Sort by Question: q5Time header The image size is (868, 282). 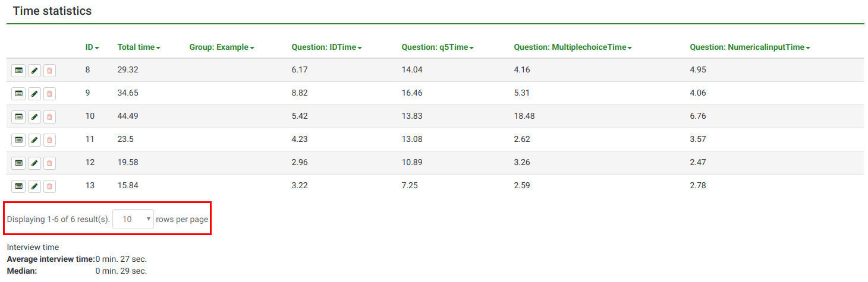(437, 47)
